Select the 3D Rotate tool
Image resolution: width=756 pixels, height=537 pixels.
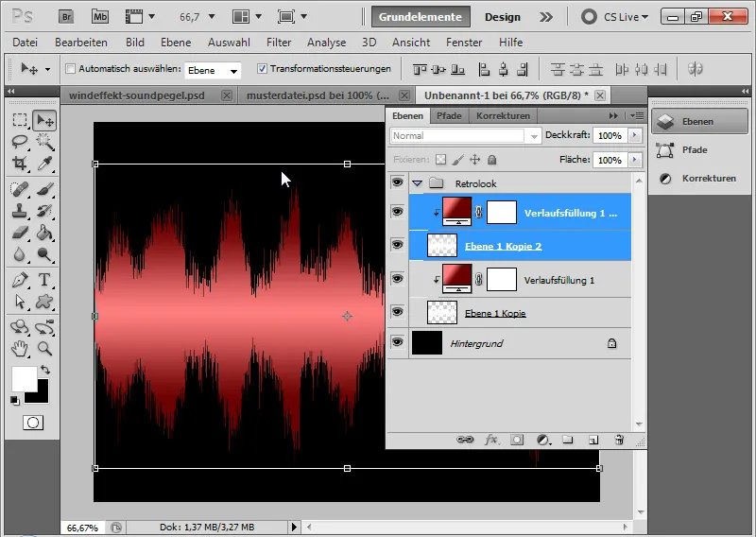pos(20,327)
